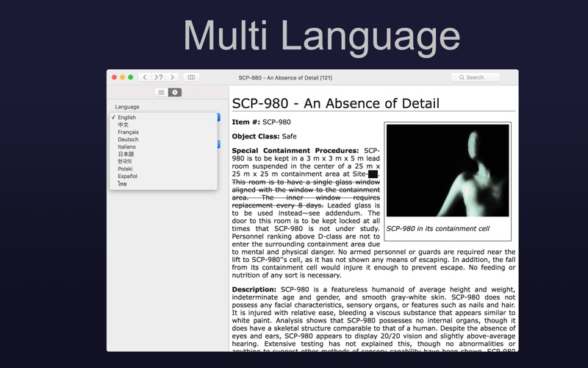Viewport: 588px width, 368px height.
Task: Click the window title 'SCP-980 - An Absence of Detail [121]'
Action: pos(285,78)
